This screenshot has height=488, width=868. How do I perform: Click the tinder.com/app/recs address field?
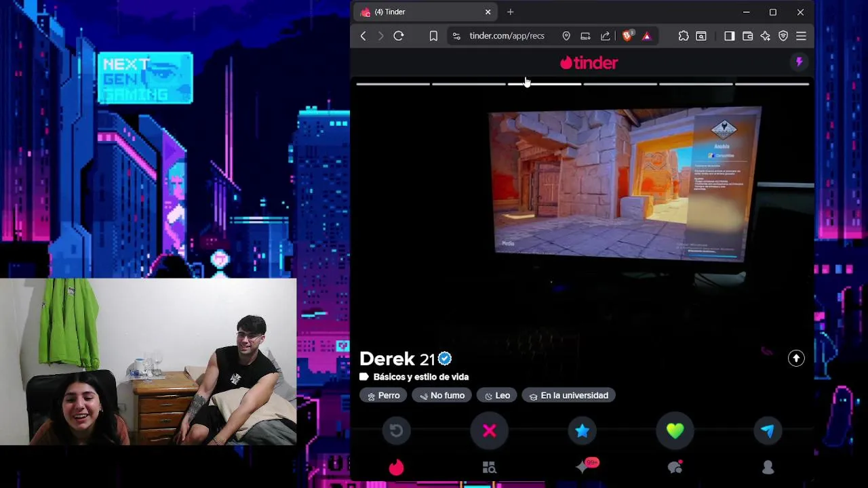coord(507,36)
